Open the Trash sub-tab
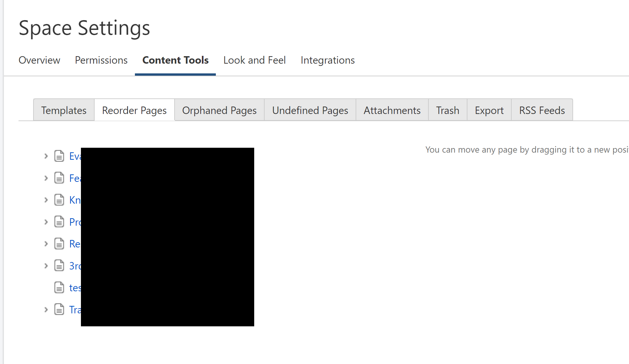This screenshot has height=364, width=629. 448,110
